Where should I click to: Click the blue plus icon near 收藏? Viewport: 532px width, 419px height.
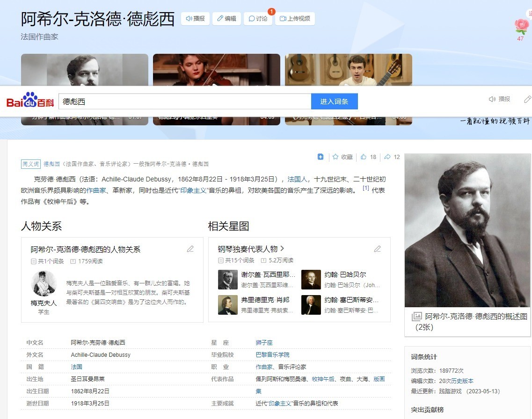coord(321,157)
